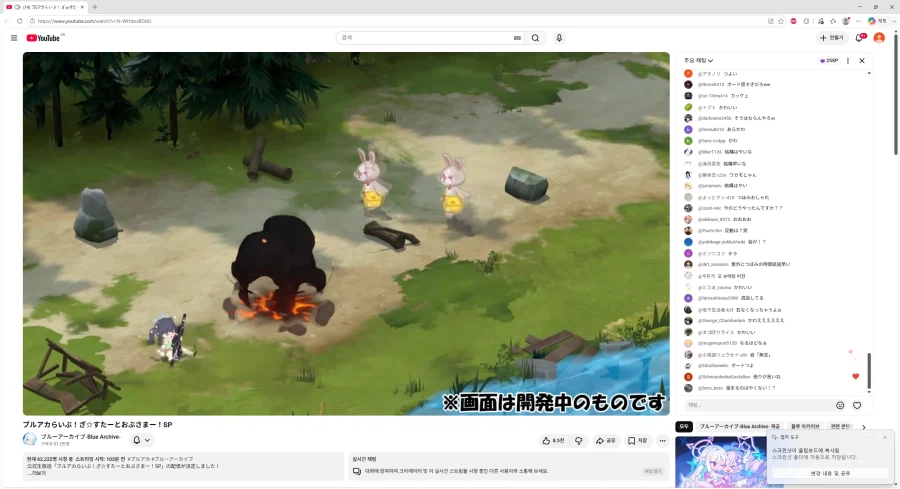Mute the tab via speaker icon

(17, 7)
